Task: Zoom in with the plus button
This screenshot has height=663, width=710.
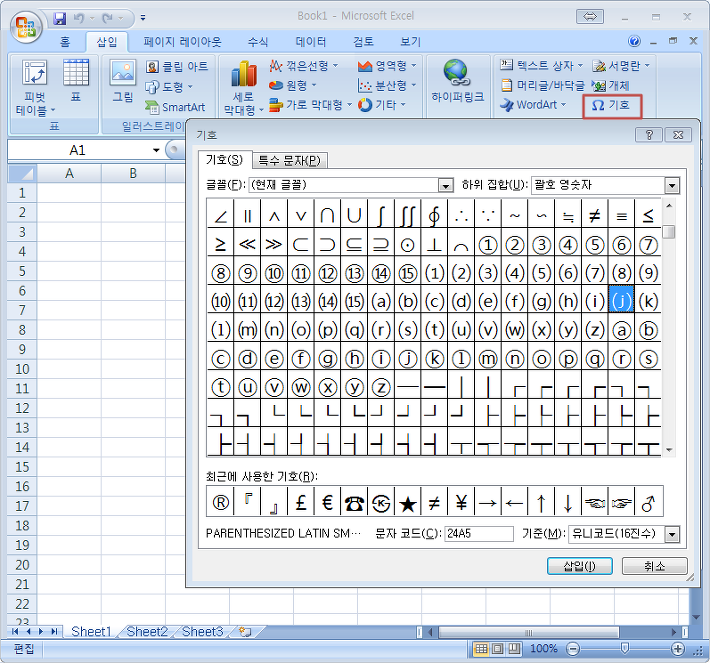Action: click(x=677, y=649)
